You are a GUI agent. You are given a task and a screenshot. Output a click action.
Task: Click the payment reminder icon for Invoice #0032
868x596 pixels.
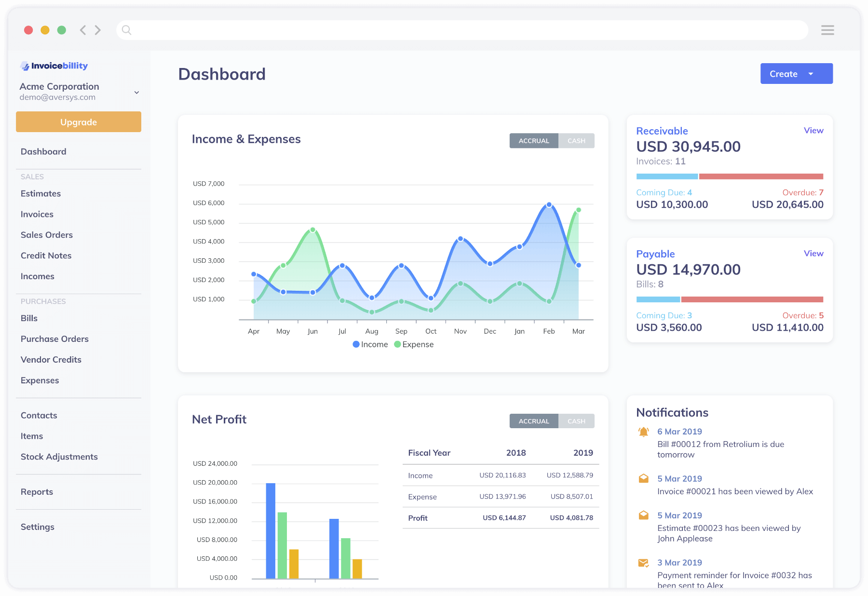(x=643, y=563)
